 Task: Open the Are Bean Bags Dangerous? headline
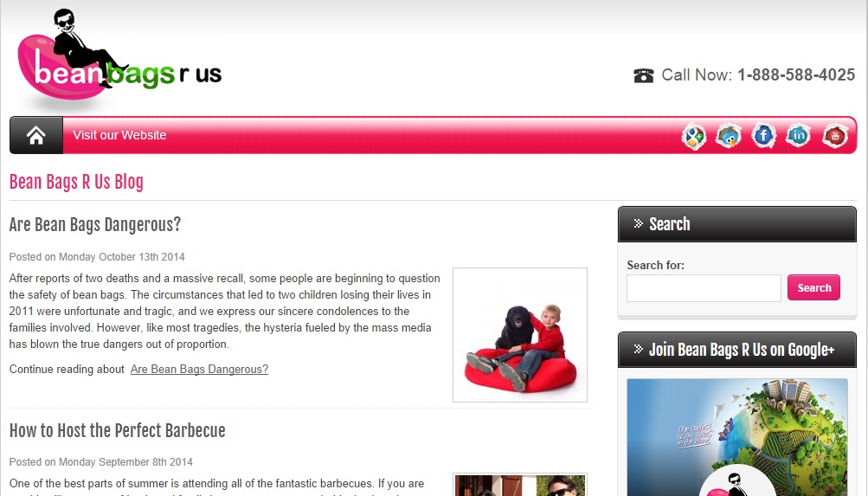95,225
